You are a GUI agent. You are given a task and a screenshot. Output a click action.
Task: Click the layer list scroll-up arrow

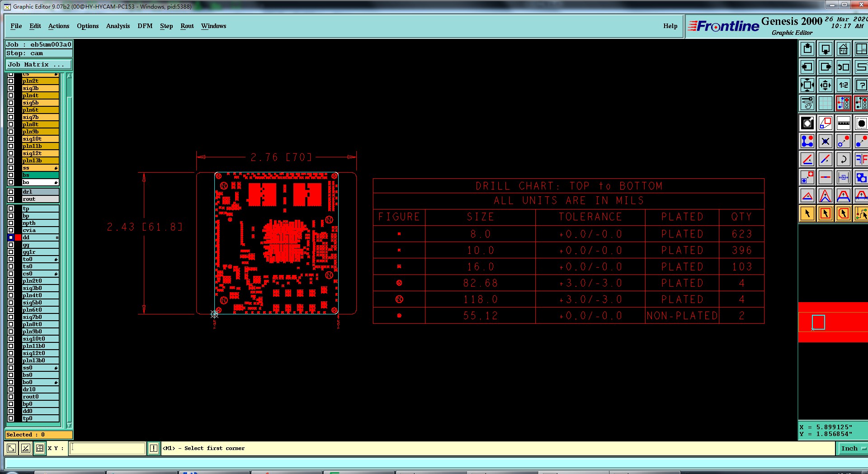[69, 76]
